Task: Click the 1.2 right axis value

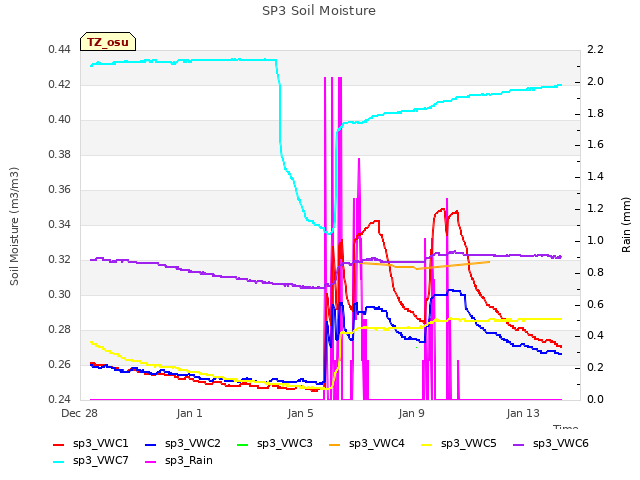Action: point(595,209)
